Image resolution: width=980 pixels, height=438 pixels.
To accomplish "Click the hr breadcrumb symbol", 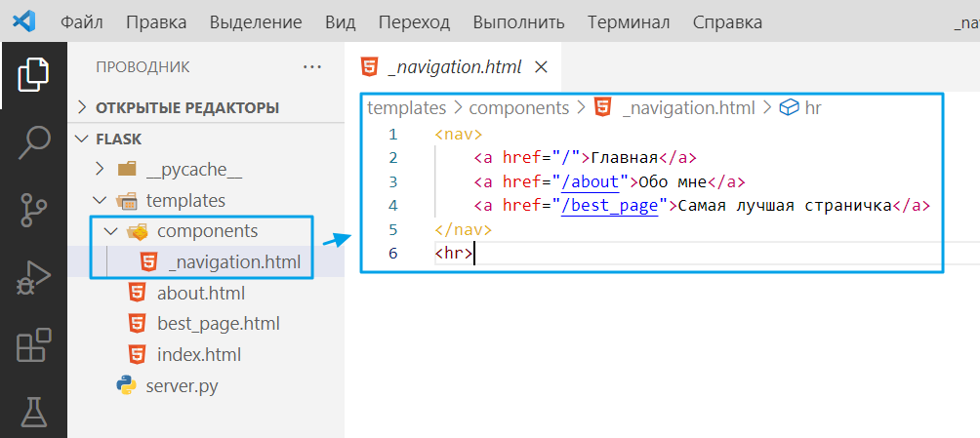I will click(813, 108).
